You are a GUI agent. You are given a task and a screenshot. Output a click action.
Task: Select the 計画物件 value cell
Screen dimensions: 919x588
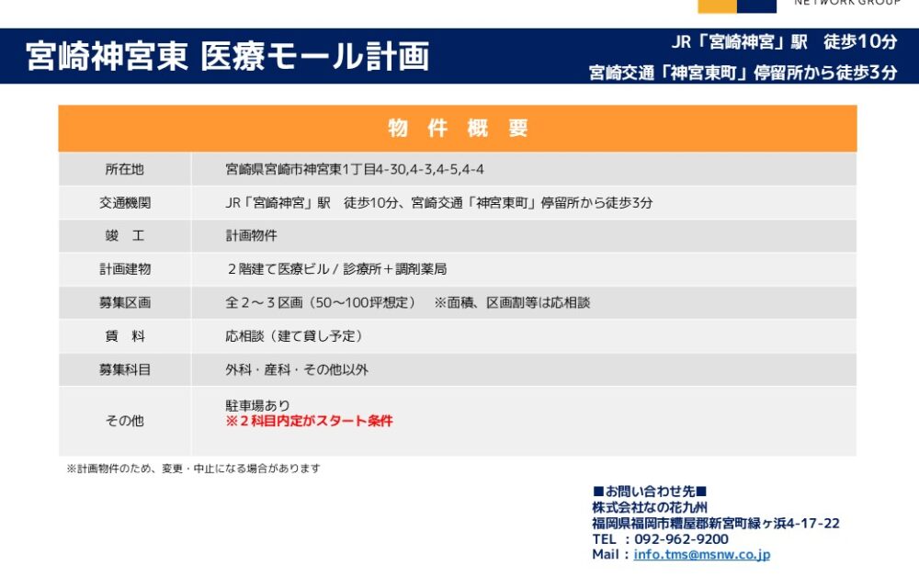(251, 236)
